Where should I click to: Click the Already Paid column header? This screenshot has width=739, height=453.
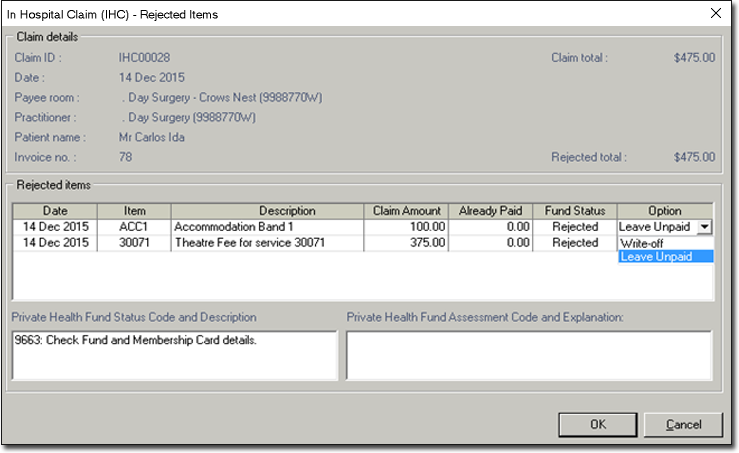490,211
